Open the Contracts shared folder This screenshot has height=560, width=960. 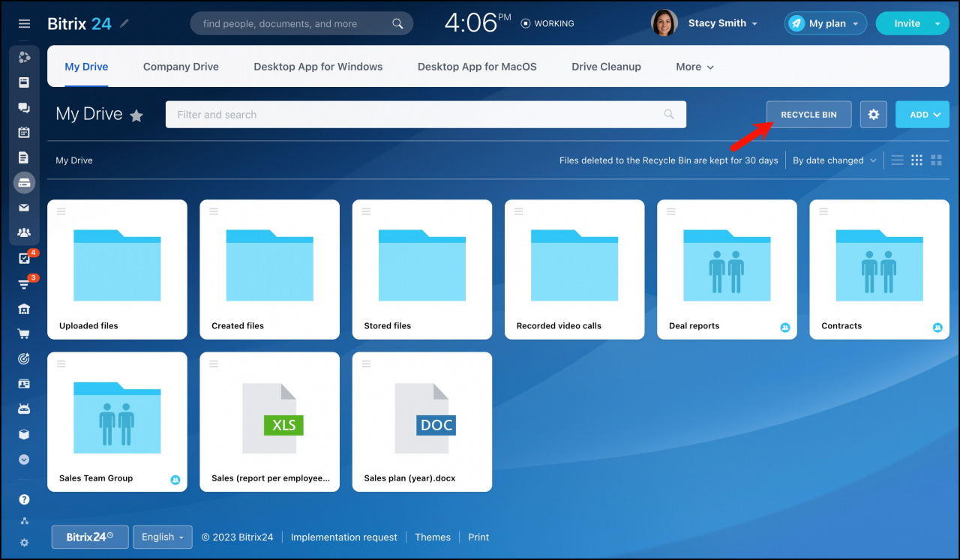880,270
